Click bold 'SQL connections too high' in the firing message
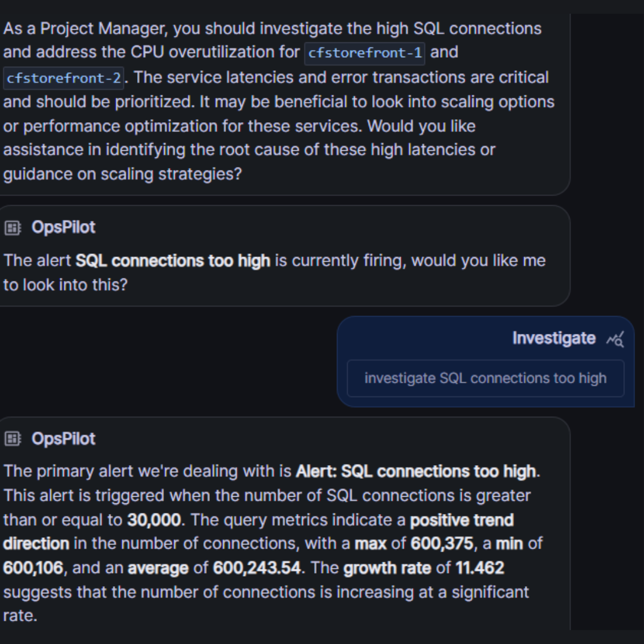 173,261
